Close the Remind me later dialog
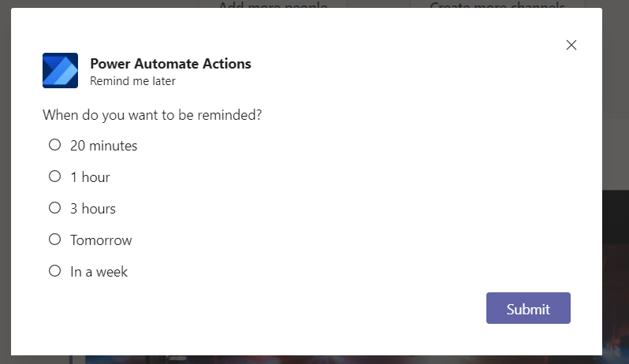Screen dimensions: 629x364 [571, 45]
